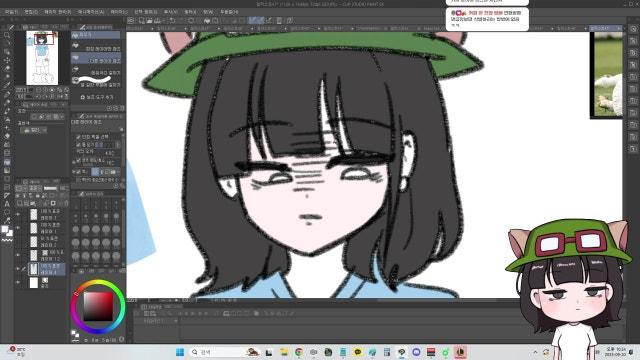
Task: Toggle the first checkbox in tool property
Action: click(78, 137)
